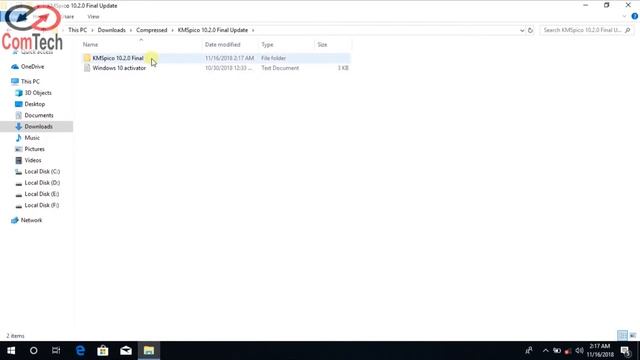Click File Explorer icon on the taskbar
This screenshot has height=360, width=640.
coord(149,351)
